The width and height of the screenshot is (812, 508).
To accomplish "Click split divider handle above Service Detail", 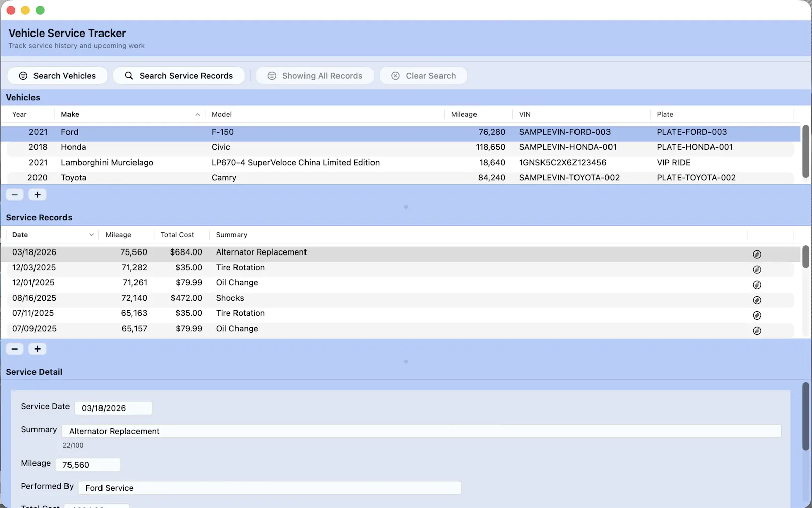I will point(405,361).
